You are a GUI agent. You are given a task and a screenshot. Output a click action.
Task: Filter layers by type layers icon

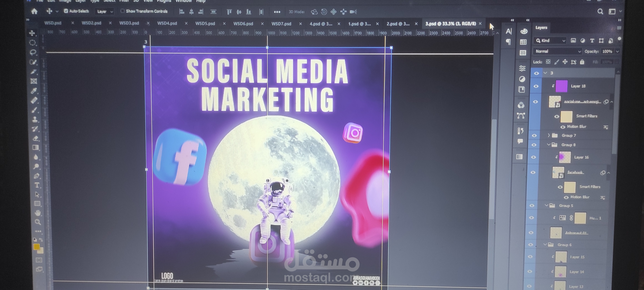pyautogui.click(x=592, y=41)
